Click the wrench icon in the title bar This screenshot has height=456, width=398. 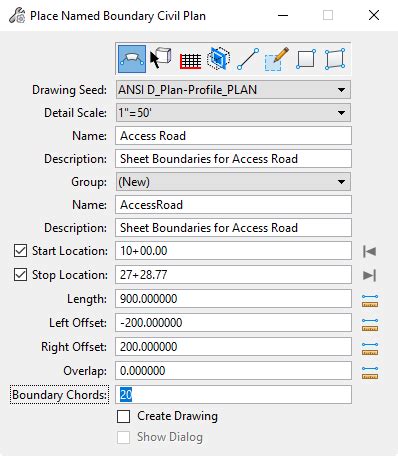[x=17, y=15]
